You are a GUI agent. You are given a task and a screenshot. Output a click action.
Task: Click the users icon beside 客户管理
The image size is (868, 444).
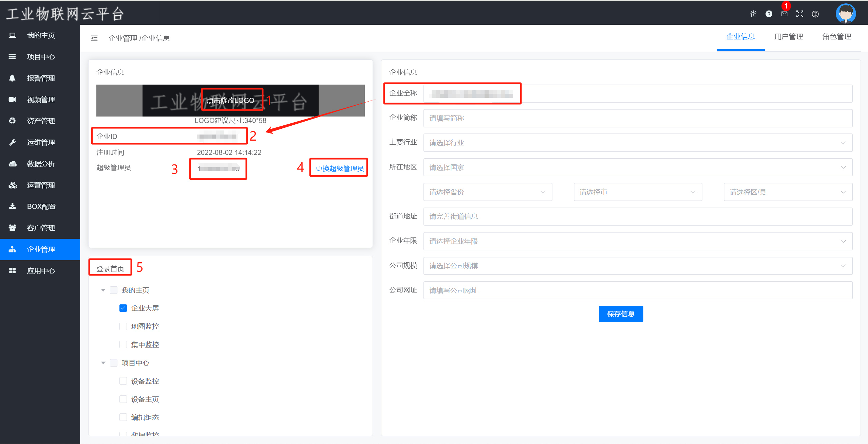click(x=12, y=228)
